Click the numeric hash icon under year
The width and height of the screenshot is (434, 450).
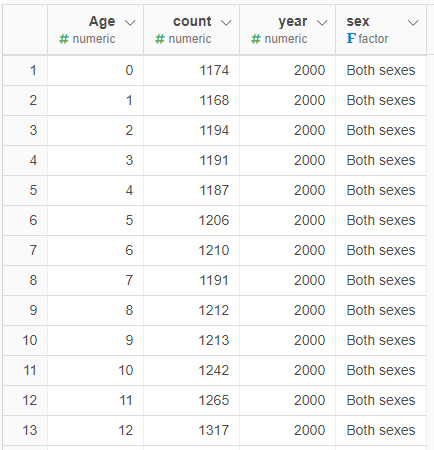click(x=256, y=39)
